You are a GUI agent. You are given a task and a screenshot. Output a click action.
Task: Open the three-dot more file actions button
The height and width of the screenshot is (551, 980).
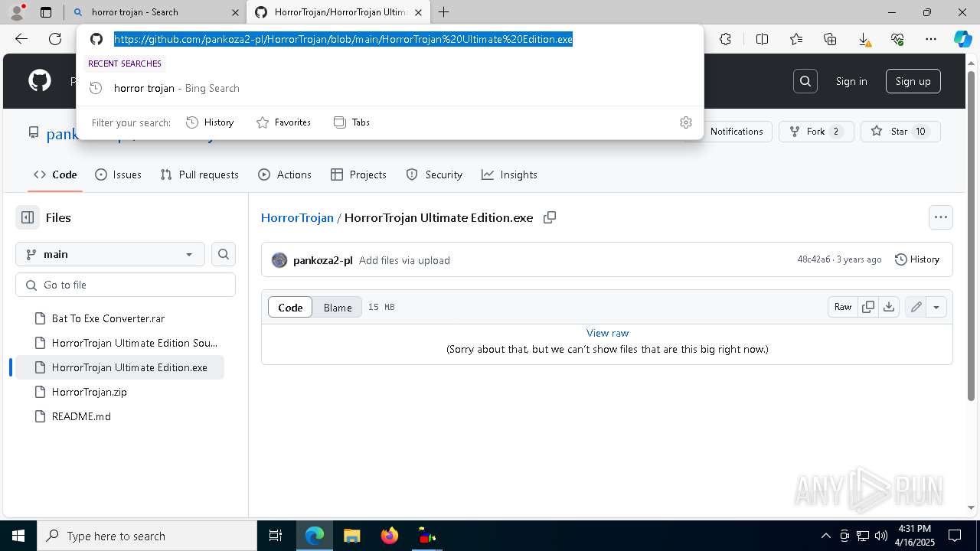point(941,217)
